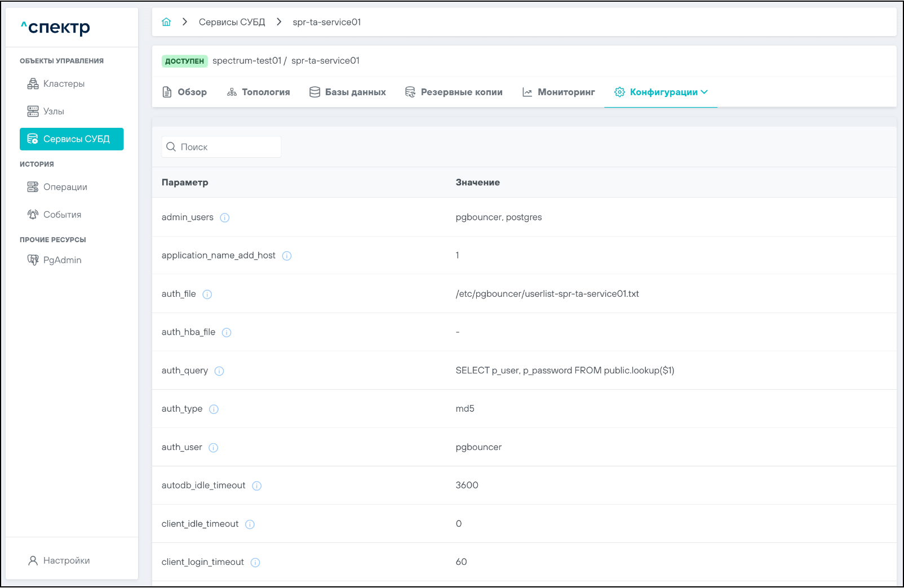Click info icon next to client_login_timeout

pos(255,563)
